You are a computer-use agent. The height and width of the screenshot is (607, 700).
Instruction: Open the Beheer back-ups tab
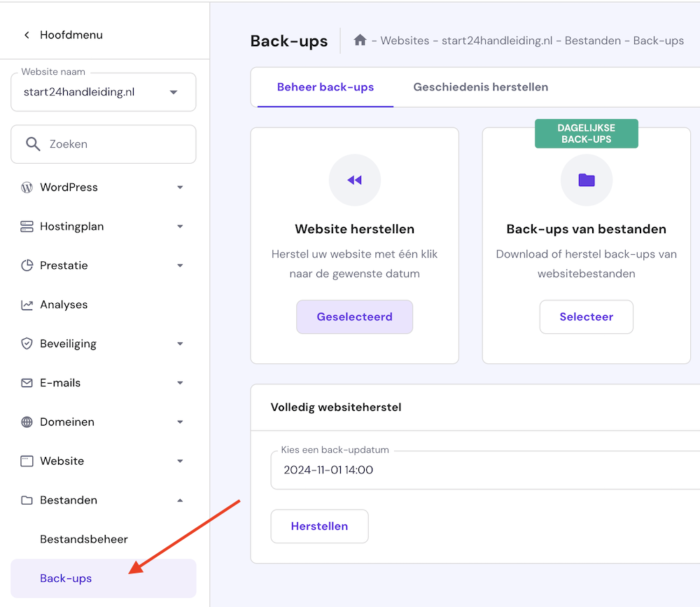tap(325, 87)
